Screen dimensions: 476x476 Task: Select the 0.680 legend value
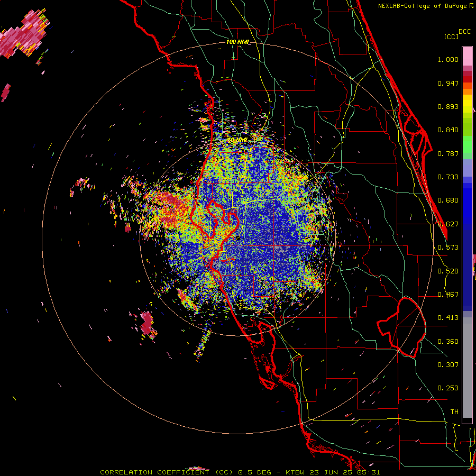pyautogui.click(x=448, y=200)
